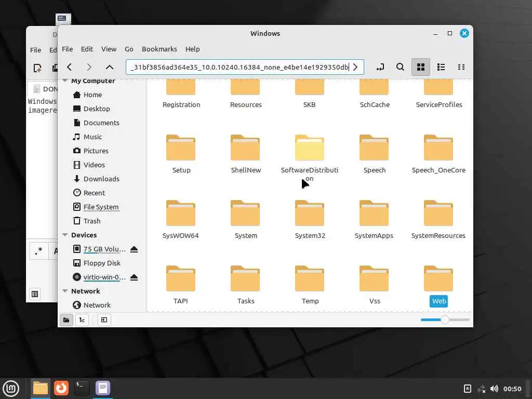Open Videos in the sidebar

click(x=94, y=165)
